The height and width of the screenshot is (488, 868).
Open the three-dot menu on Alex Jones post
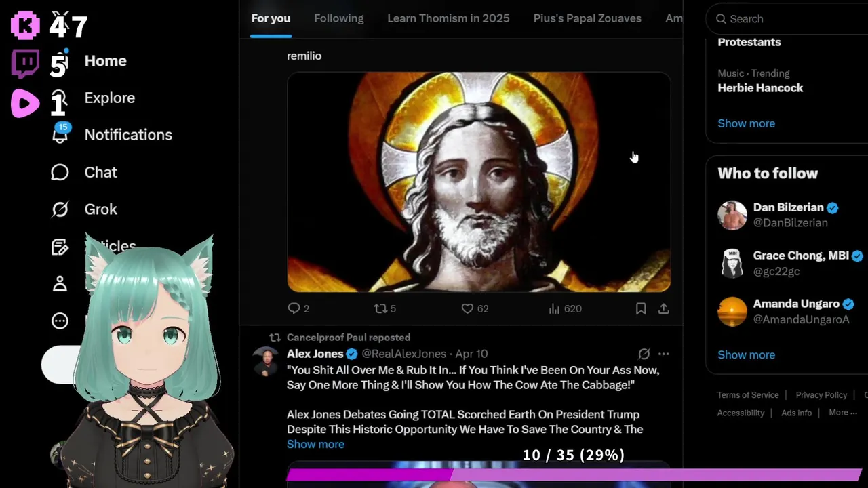pos(664,354)
